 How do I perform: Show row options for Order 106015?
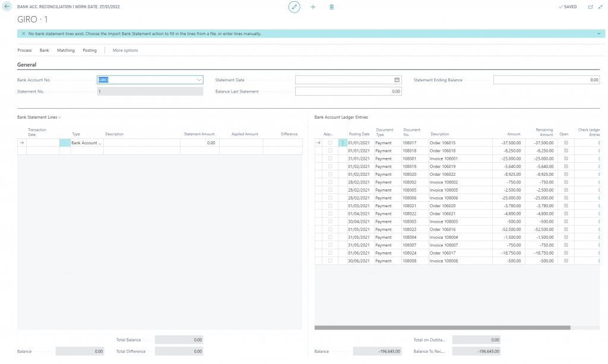343,143
